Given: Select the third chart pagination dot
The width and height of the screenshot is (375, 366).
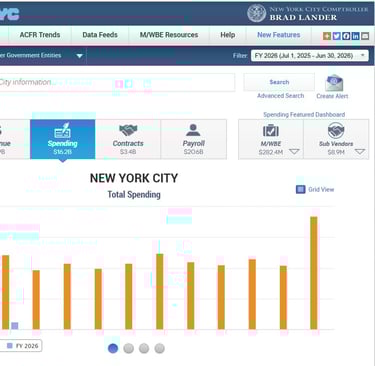Looking at the screenshot, I should tap(144, 348).
